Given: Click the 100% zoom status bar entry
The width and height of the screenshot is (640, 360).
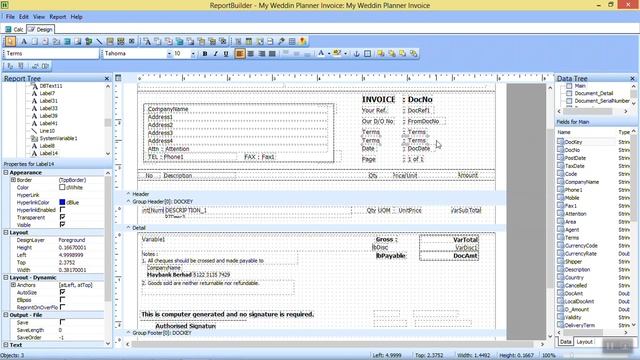Looking at the screenshot, I should (549, 355).
